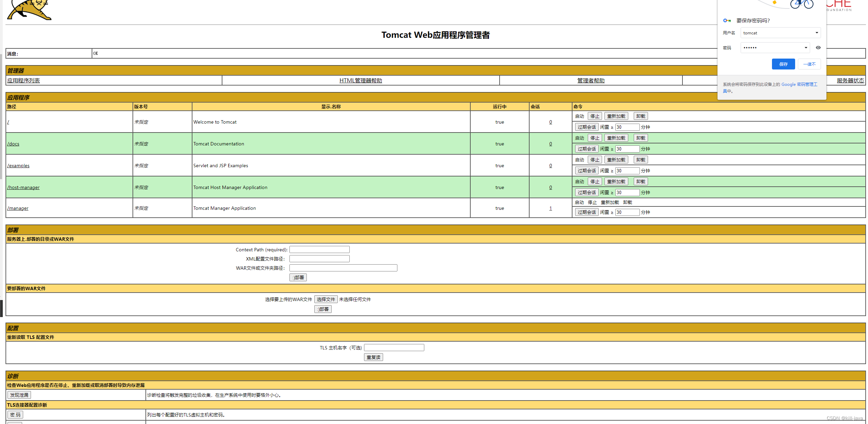The image size is (868, 424).
Task: Click 重新加载 for Tomcat Documentation row
Action: pyautogui.click(x=616, y=138)
